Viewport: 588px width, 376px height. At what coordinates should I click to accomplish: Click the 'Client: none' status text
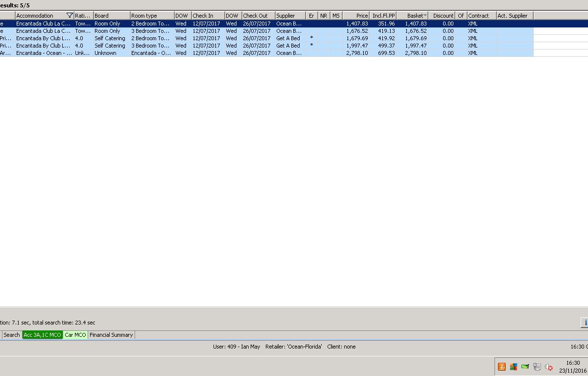[x=341, y=347]
